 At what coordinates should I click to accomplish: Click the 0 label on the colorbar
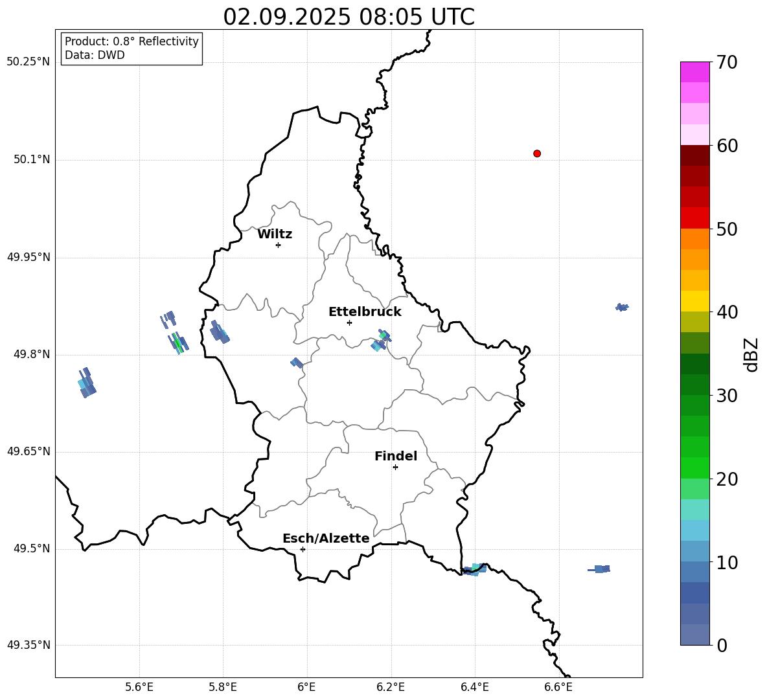(722, 646)
